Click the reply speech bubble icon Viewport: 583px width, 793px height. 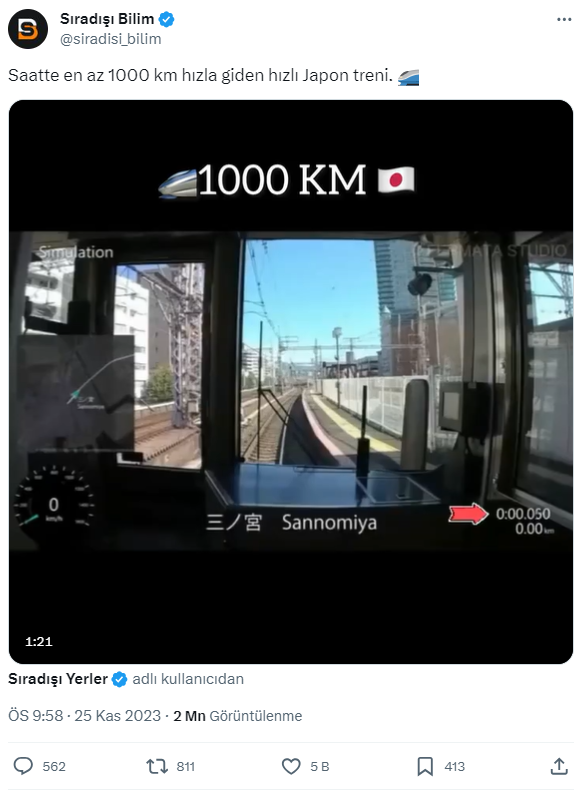23,766
